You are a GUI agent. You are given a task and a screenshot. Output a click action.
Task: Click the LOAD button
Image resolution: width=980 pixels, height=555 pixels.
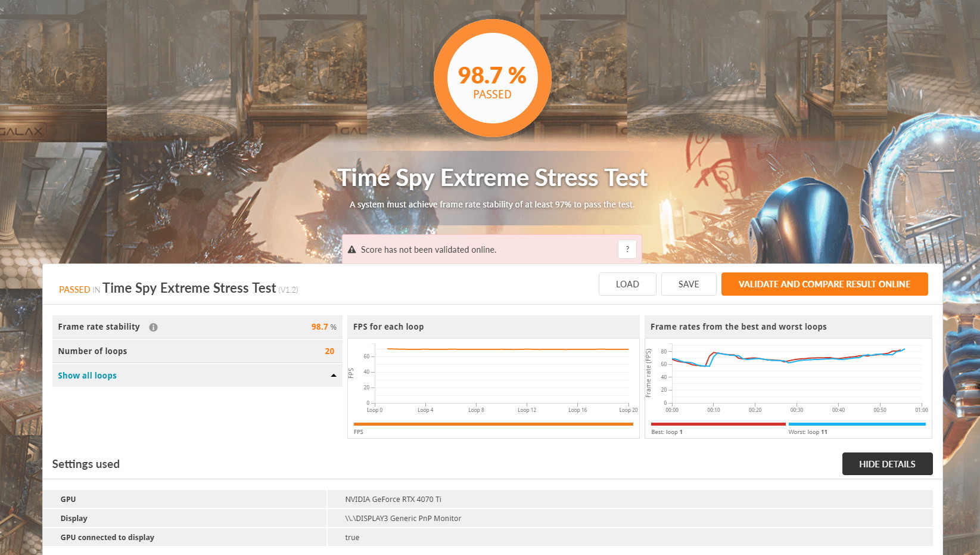627,284
